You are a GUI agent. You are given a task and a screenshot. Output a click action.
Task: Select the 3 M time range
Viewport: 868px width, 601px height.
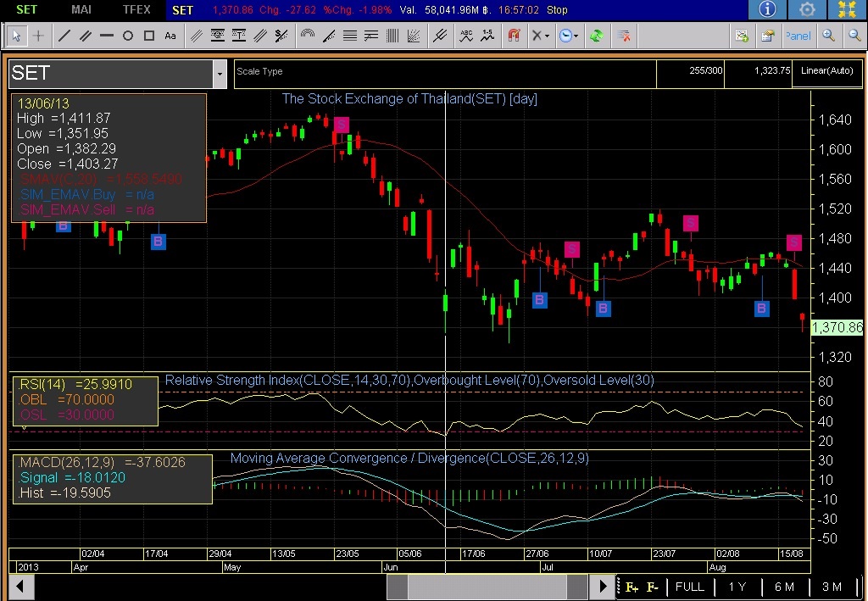(x=832, y=587)
